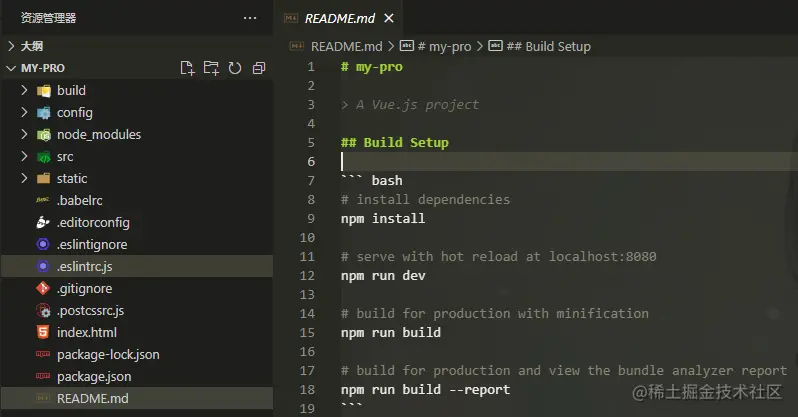The width and height of the screenshot is (798, 417).
Task: Click the PostCSS icon beside .postcssrc.js
Action: click(43, 310)
